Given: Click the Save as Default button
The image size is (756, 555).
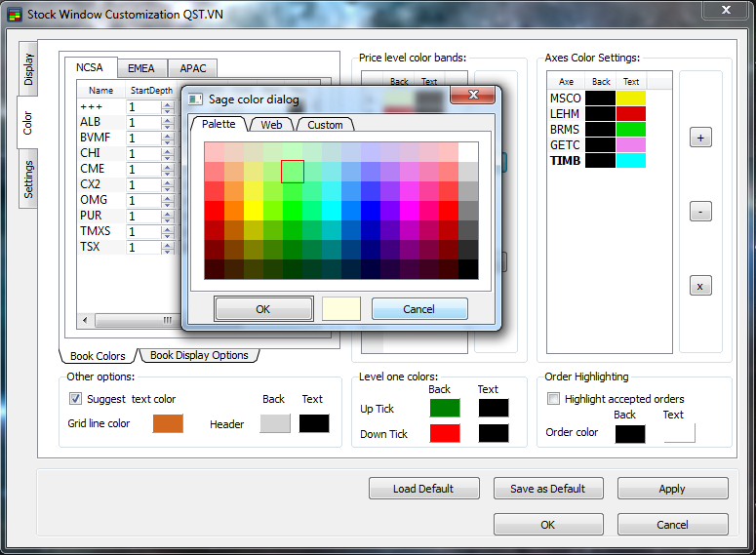Looking at the screenshot, I should pos(547,489).
